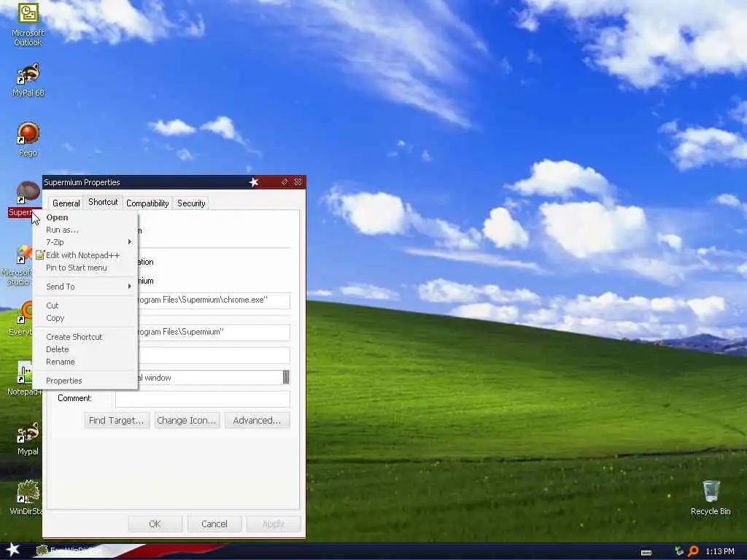
Task: Switch to the Compatibility tab
Action: point(147,203)
